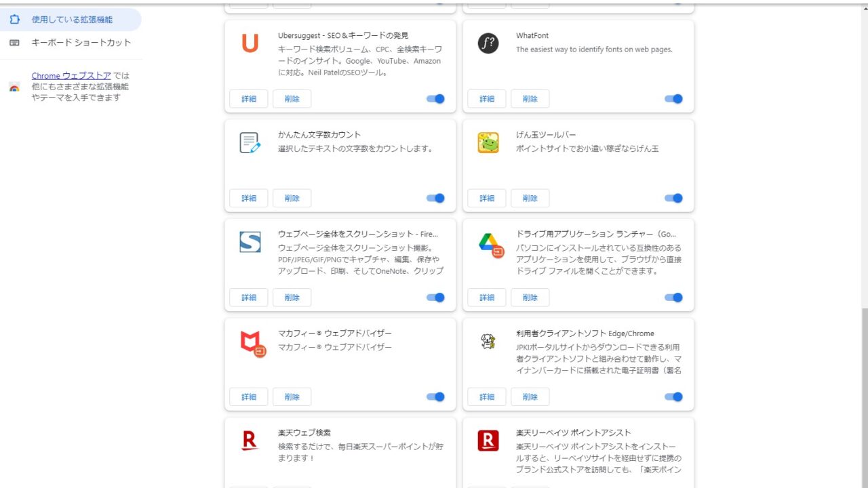The height and width of the screenshot is (488, 868).
Task: Click description 'ポイントサイトでお小遣い稼ぎならげん玉'
Action: [x=587, y=148]
